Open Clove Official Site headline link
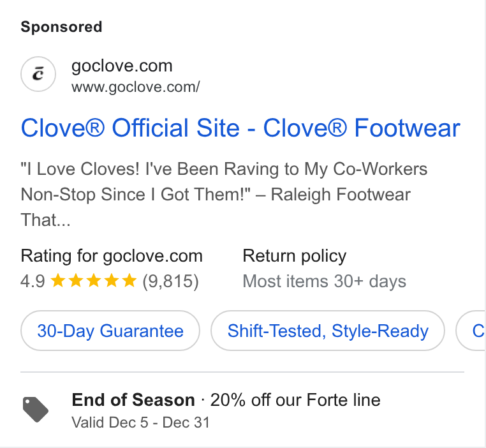Viewport: 486px width, 448px height. coord(240,128)
